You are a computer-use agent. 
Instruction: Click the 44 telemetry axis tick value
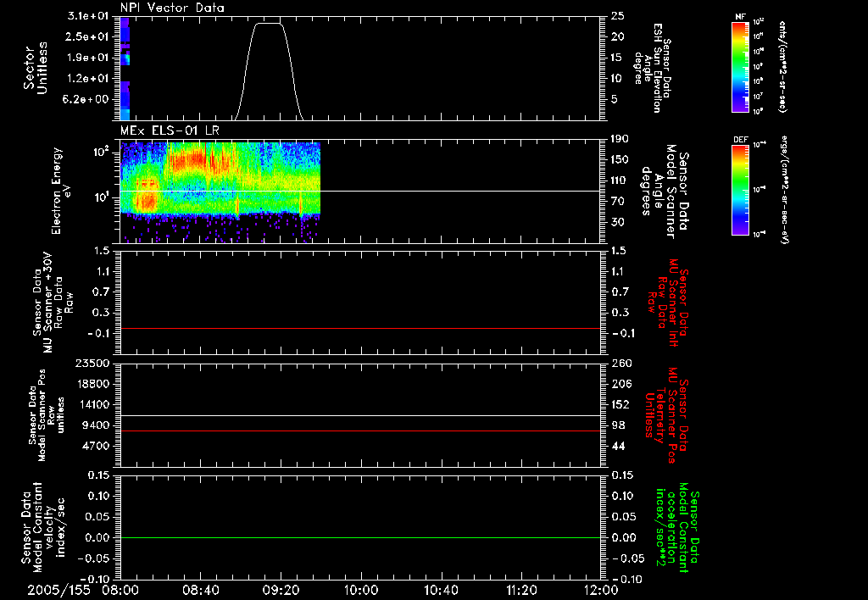click(x=618, y=446)
